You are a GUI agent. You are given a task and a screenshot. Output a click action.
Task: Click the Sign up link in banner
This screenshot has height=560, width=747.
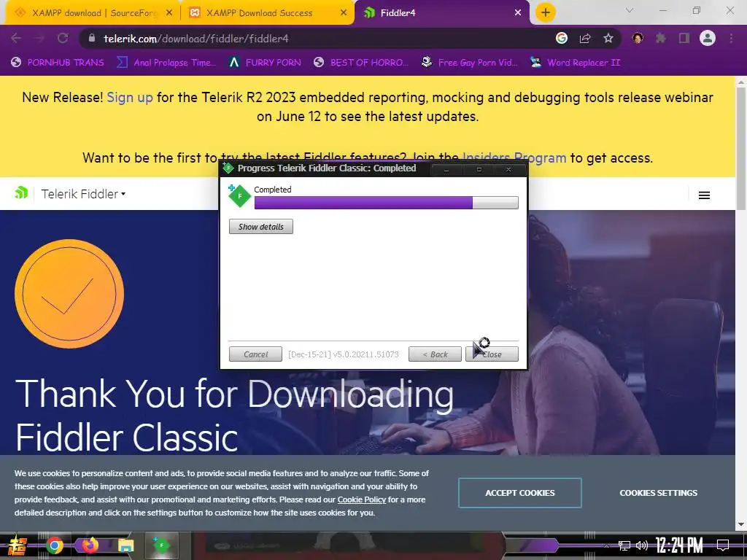pos(130,97)
